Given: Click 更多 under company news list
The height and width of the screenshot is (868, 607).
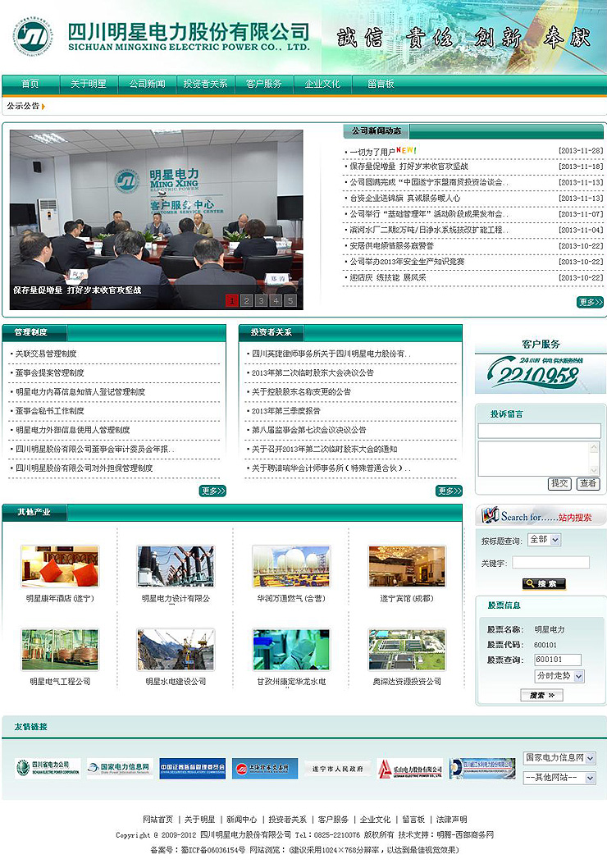Looking at the screenshot, I should tap(589, 302).
